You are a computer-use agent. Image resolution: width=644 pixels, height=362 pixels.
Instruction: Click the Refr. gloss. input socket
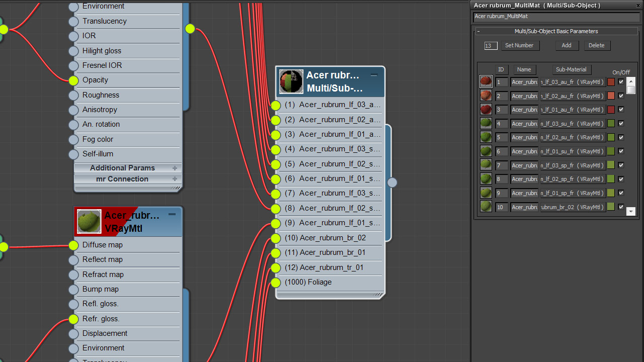point(73,319)
